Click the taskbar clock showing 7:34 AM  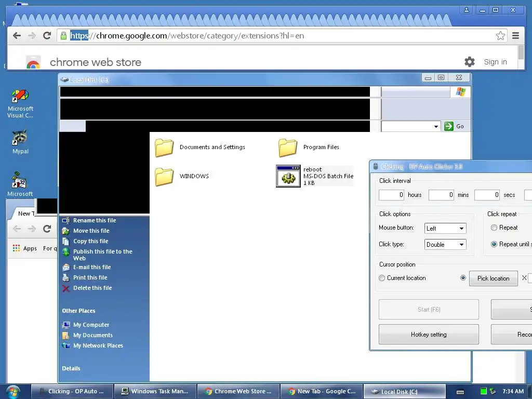[513, 391]
